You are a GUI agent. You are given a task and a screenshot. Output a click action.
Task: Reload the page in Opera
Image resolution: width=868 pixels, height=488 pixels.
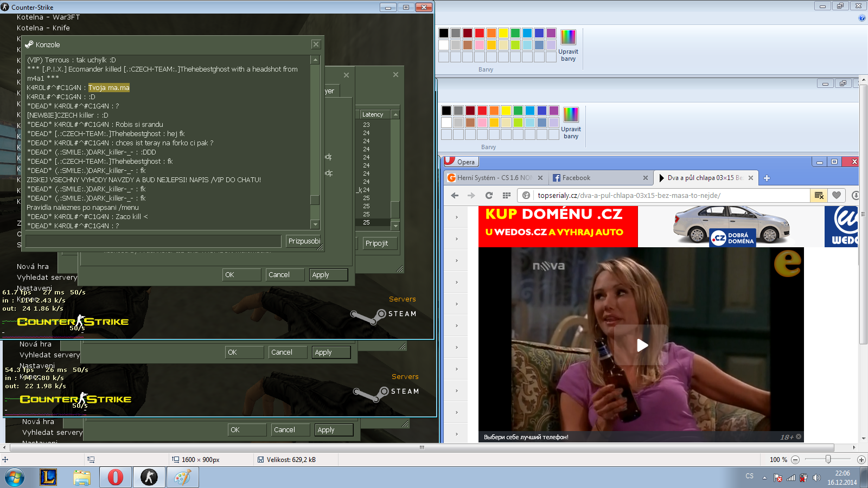tap(489, 196)
